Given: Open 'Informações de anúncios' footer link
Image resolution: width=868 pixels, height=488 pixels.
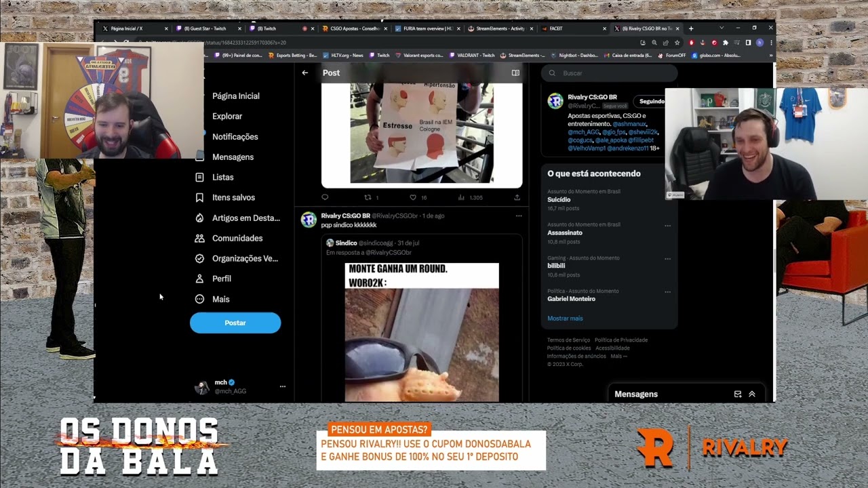Looking at the screenshot, I should pyautogui.click(x=576, y=356).
